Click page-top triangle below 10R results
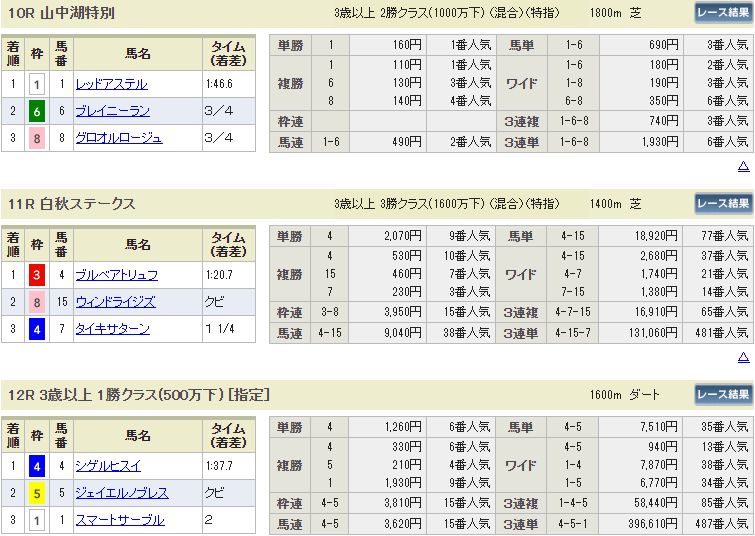The width and height of the screenshot is (755, 536). click(743, 167)
